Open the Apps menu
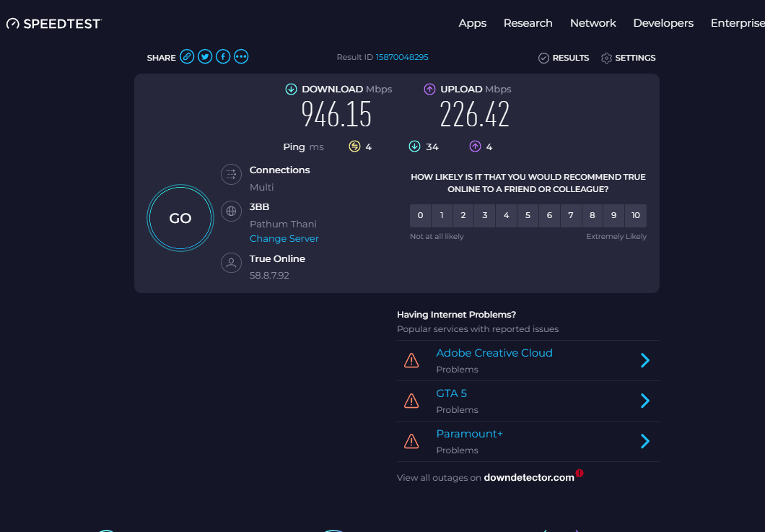765x532 pixels. (x=472, y=23)
